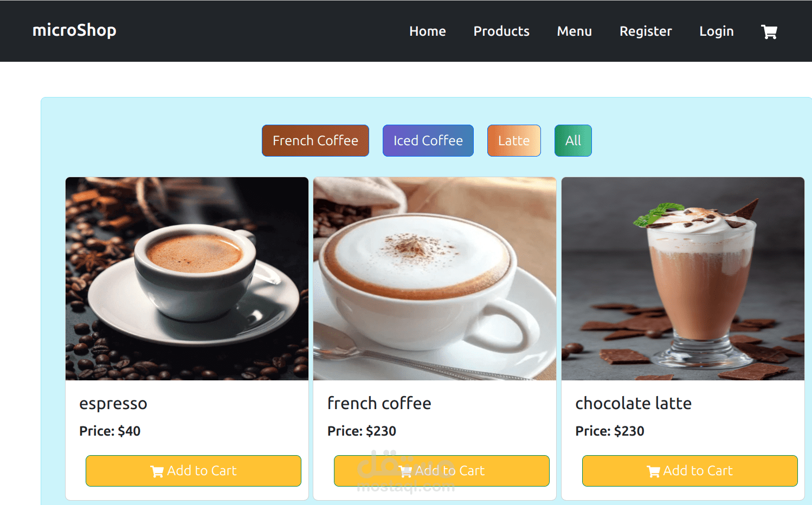Open the Register page
812x505 pixels.
pos(646,31)
